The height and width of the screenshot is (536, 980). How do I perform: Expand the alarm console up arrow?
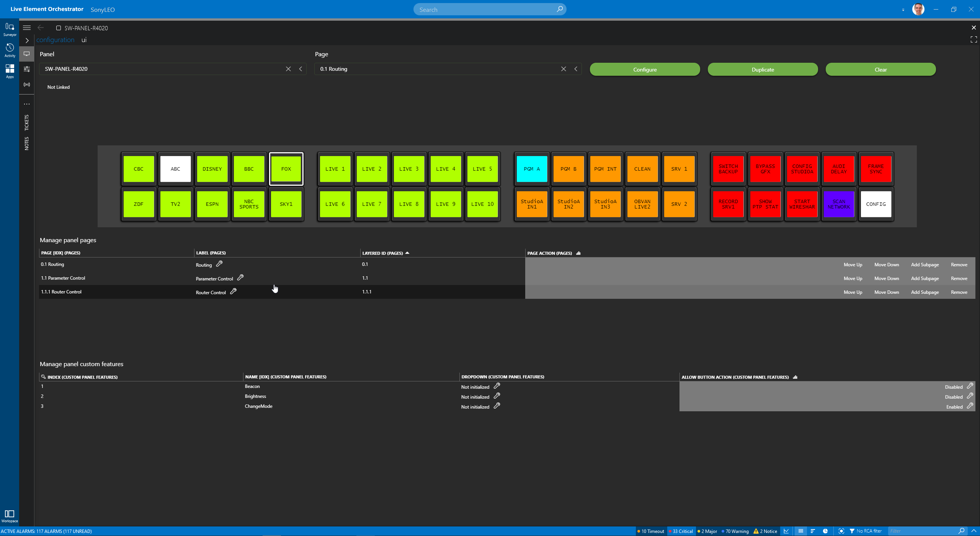[973, 531]
